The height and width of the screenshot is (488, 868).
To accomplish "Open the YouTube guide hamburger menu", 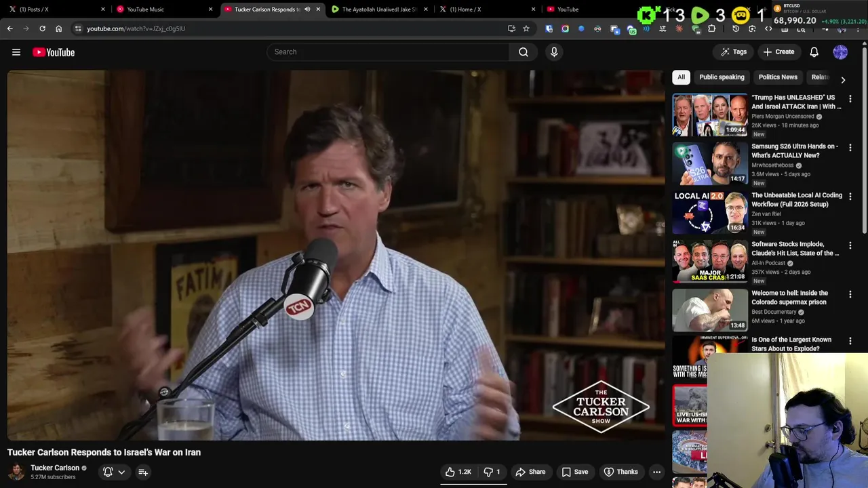I will [x=16, y=52].
